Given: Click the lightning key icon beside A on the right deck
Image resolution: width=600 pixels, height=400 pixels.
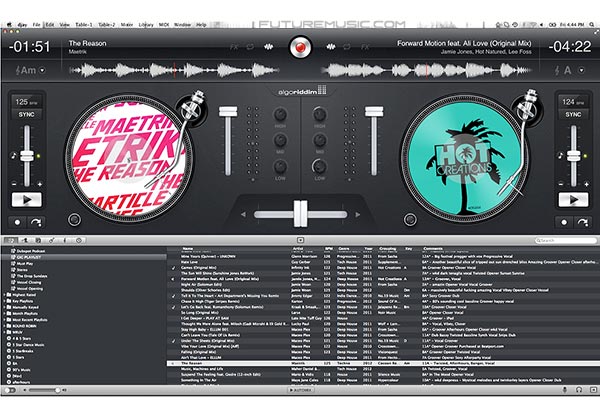Looking at the screenshot, I should tap(557, 70).
